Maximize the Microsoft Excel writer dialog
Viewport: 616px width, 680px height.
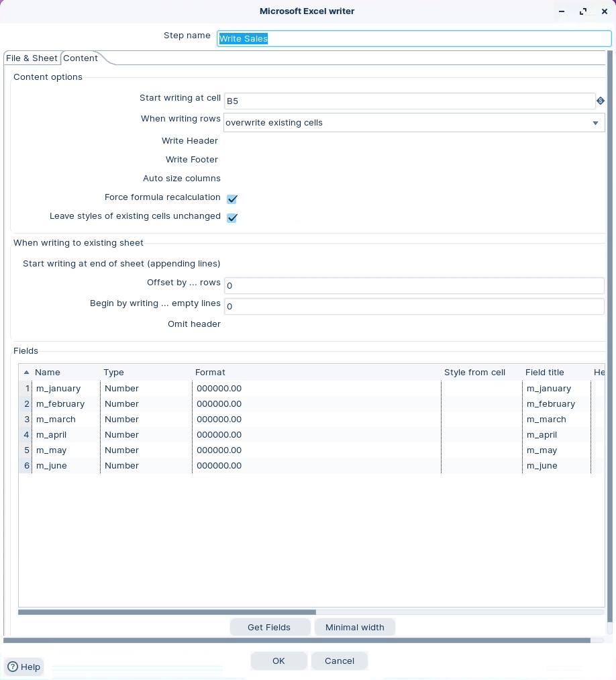coord(582,11)
